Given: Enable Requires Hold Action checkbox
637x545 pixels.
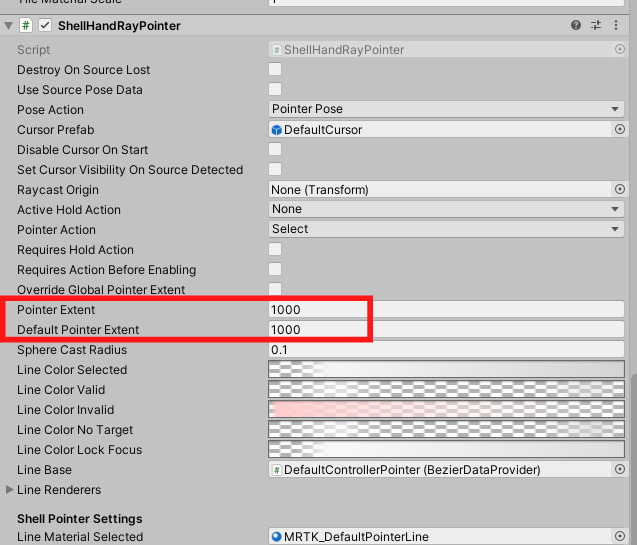Looking at the screenshot, I should tap(275, 249).
